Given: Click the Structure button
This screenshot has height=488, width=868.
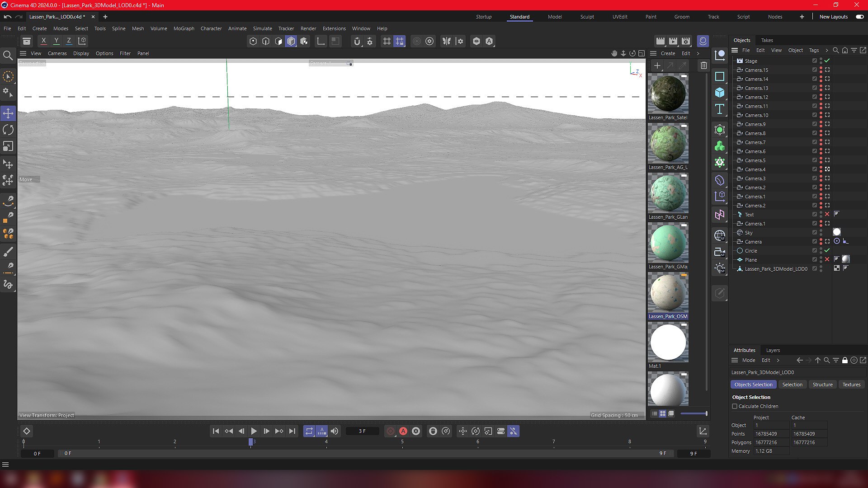Looking at the screenshot, I should (x=822, y=385).
